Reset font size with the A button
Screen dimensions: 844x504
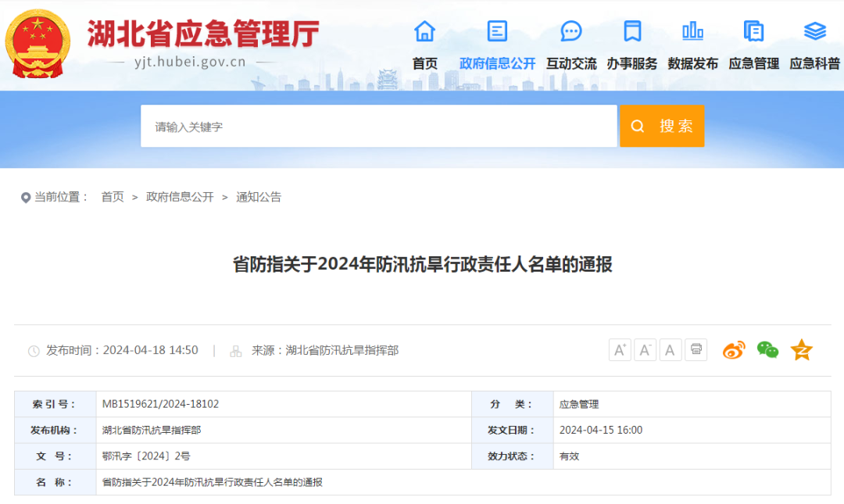[671, 349]
